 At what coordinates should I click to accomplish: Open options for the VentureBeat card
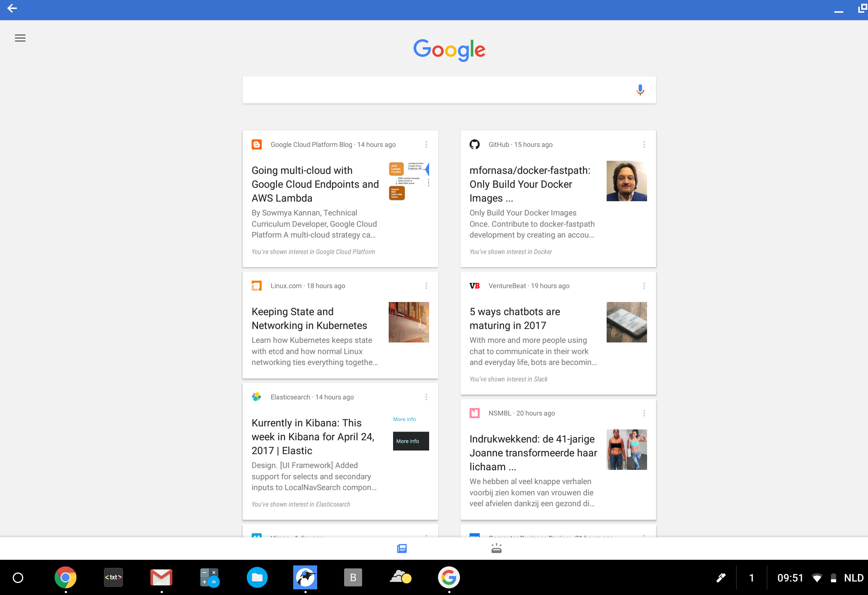click(644, 286)
